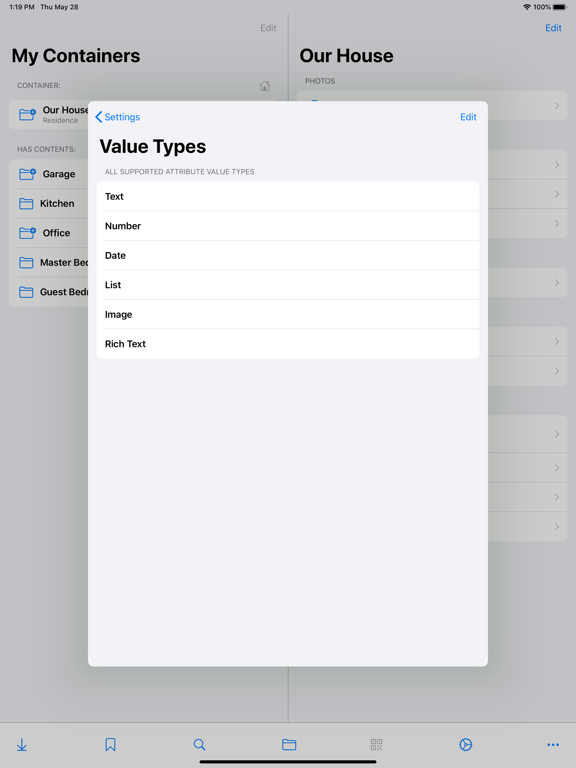Screen dimensions: 576x768
Task: Select the List value type
Action: pyautogui.click(x=288, y=285)
